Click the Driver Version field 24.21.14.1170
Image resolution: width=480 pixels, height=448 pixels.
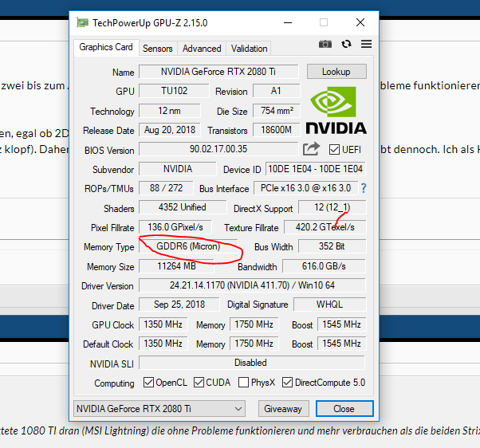(x=252, y=285)
